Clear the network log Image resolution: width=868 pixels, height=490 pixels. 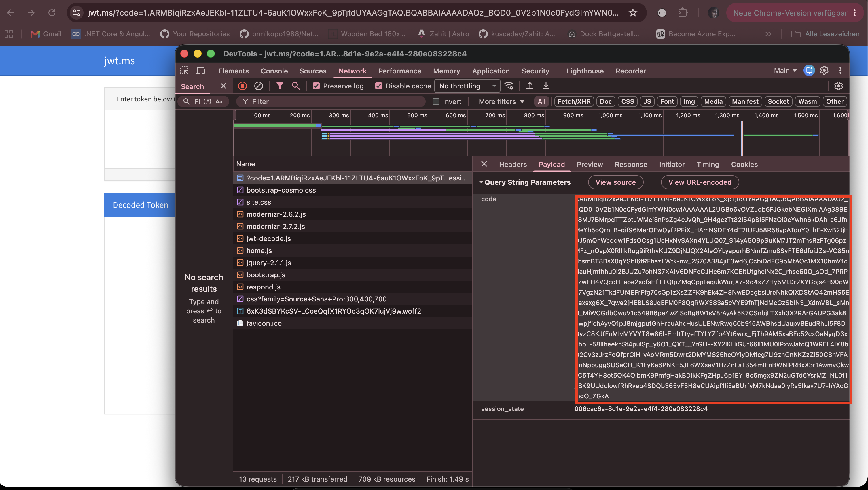258,86
